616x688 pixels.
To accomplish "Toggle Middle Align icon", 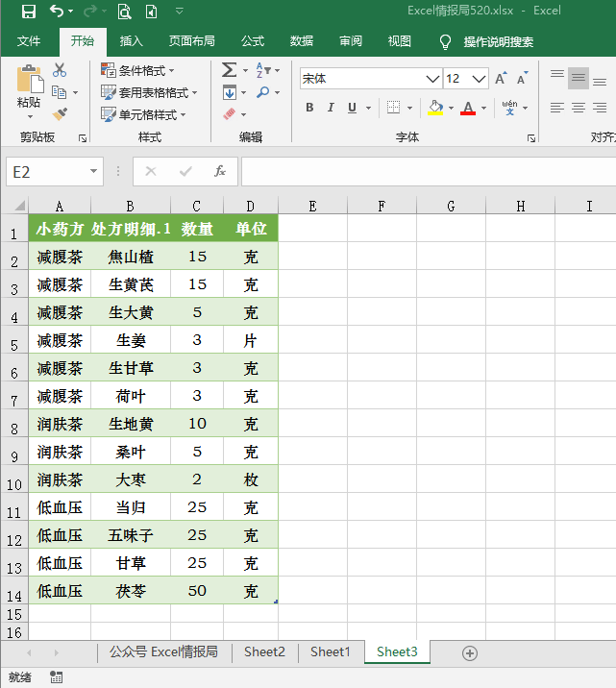I will coord(579,78).
